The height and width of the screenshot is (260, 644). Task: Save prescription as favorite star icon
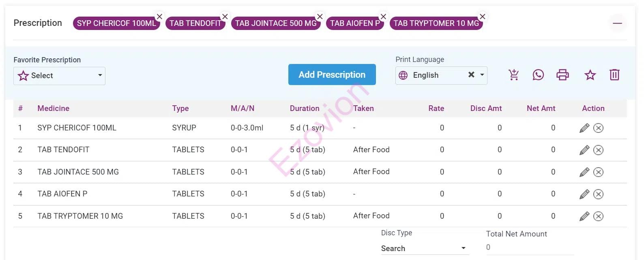click(590, 75)
